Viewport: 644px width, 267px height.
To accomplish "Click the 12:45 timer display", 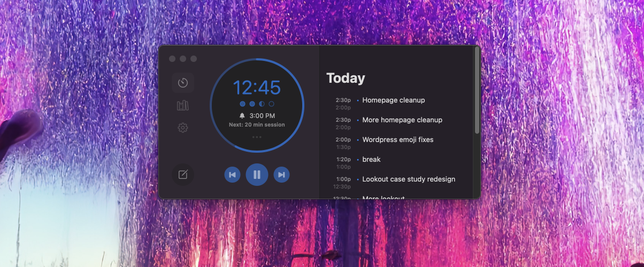I will coord(257,88).
